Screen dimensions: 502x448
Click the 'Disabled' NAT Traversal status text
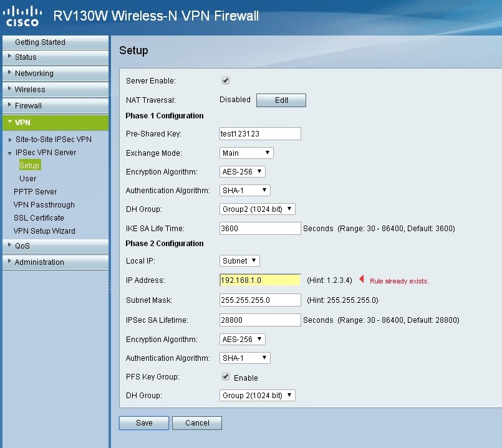point(234,100)
